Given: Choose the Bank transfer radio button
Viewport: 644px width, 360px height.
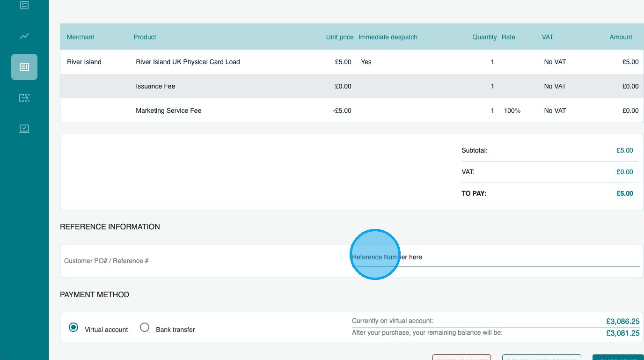Looking at the screenshot, I should (x=145, y=328).
